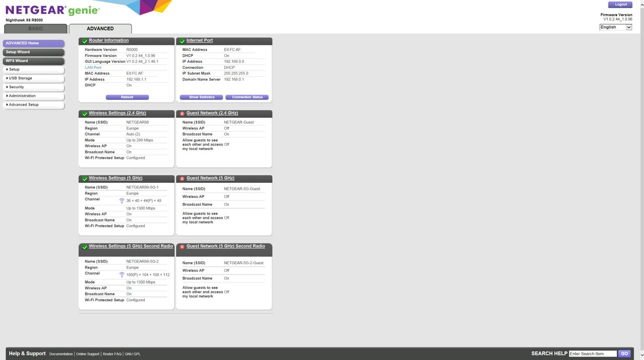Image resolution: width=644 pixels, height=360 pixels.
Task: Open Wireless Settings (5 GHz) Second Radio link
Action: [131, 246]
